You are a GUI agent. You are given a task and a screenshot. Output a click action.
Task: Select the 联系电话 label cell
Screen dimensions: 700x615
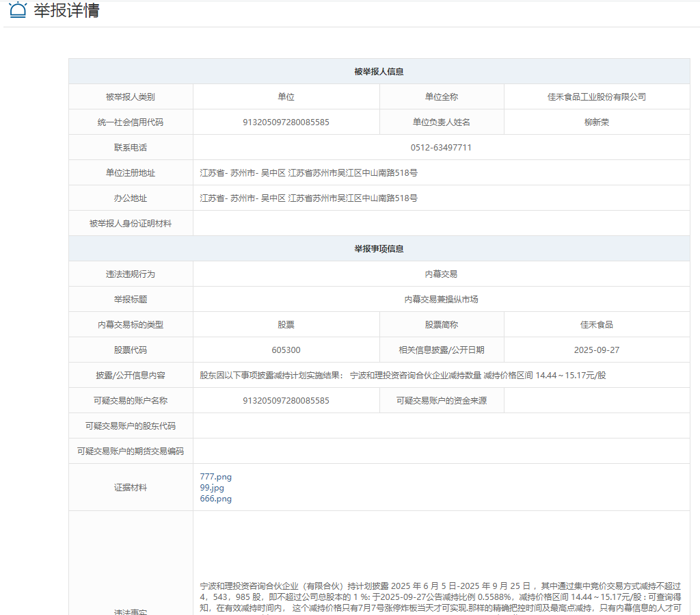coord(131,147)
